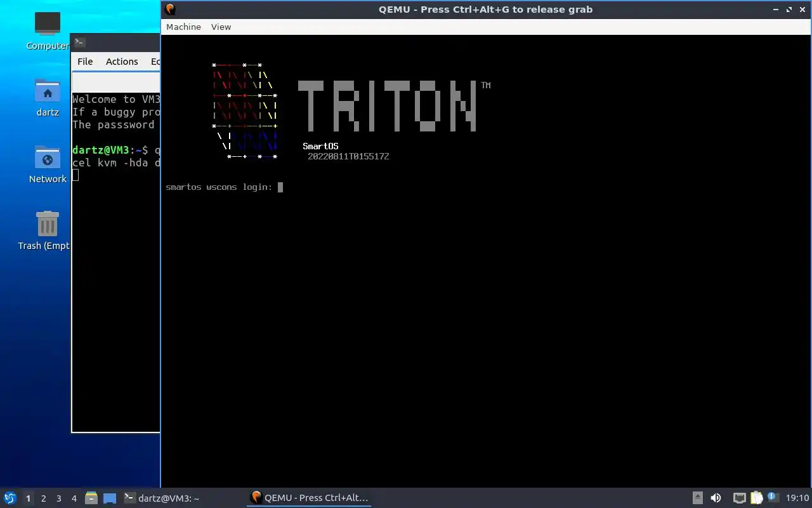This screenshot has height=508, width=812.
Task: Open the dartz home folder icon
Action: 48,98
